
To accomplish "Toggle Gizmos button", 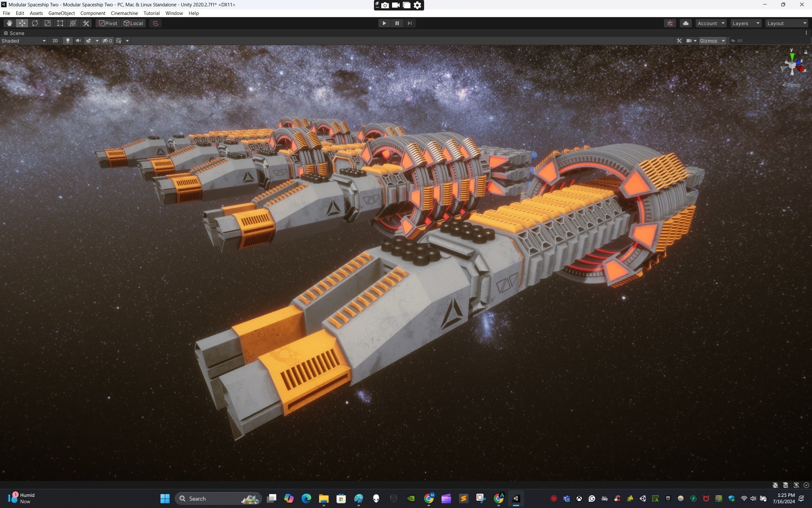I will [x=709, y=41].
